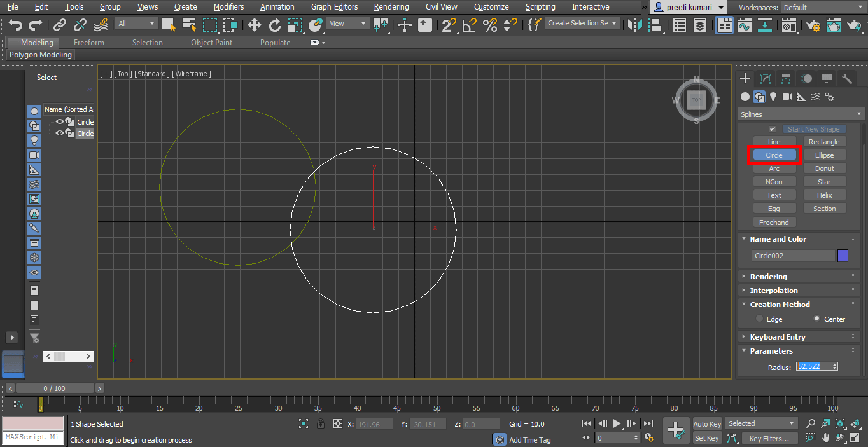
Task: Open the selection filter All dropdown
Action: tap(136, 24)
